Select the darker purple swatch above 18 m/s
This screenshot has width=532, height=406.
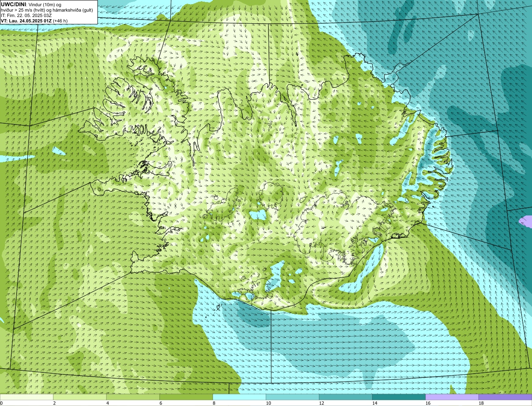[x=505, y=397]
